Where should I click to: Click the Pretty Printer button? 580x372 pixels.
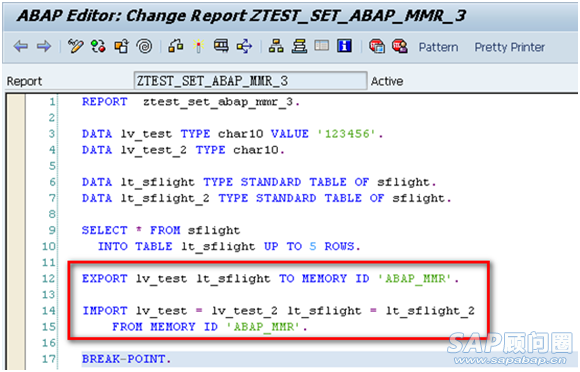click(x=510, y=47)
